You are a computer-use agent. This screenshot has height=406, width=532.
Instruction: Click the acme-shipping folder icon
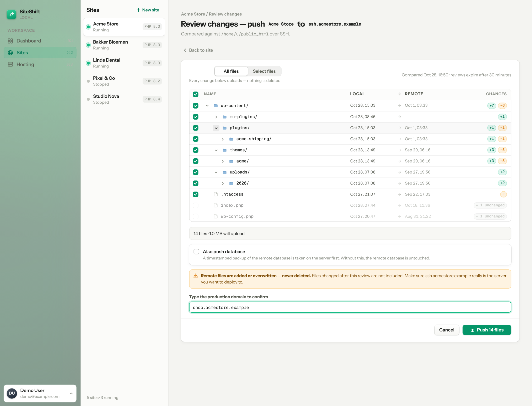tap(231, 139)
